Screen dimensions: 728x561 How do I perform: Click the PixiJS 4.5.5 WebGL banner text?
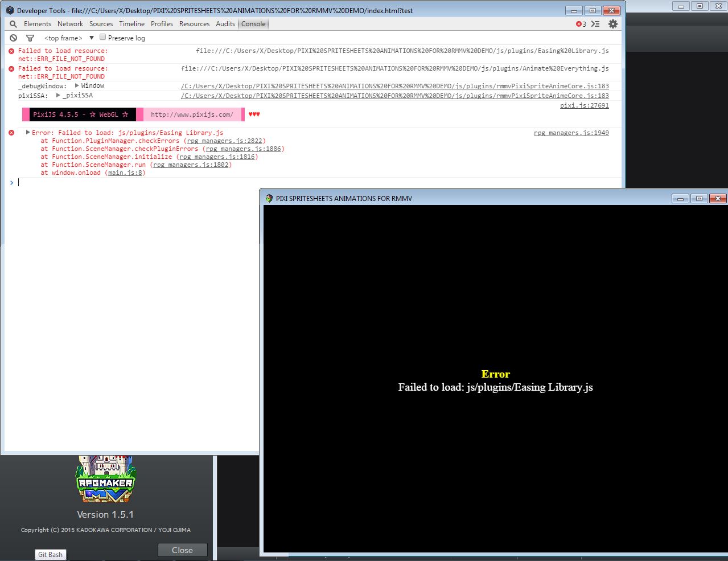point(80,114)
